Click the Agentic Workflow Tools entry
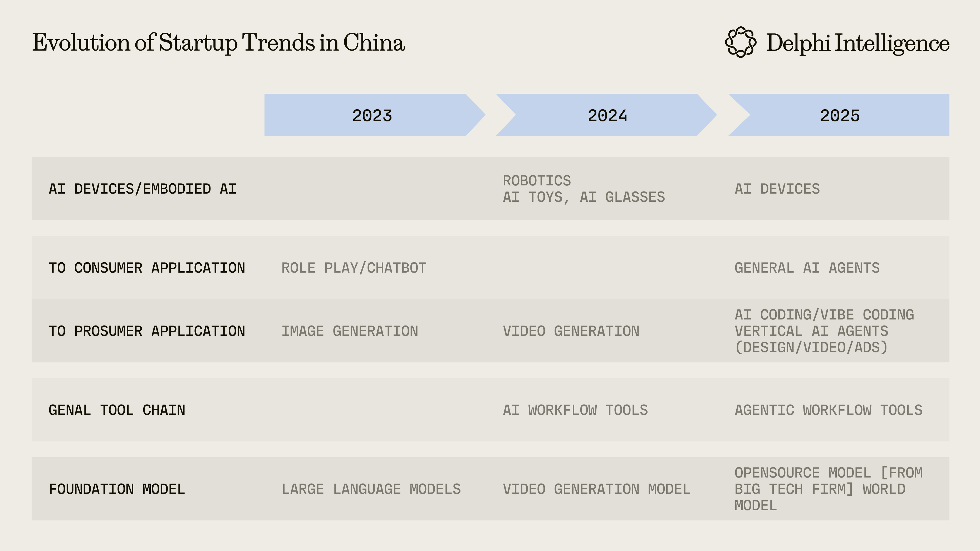This screenshot has height=551, width=980. (828, 410)
